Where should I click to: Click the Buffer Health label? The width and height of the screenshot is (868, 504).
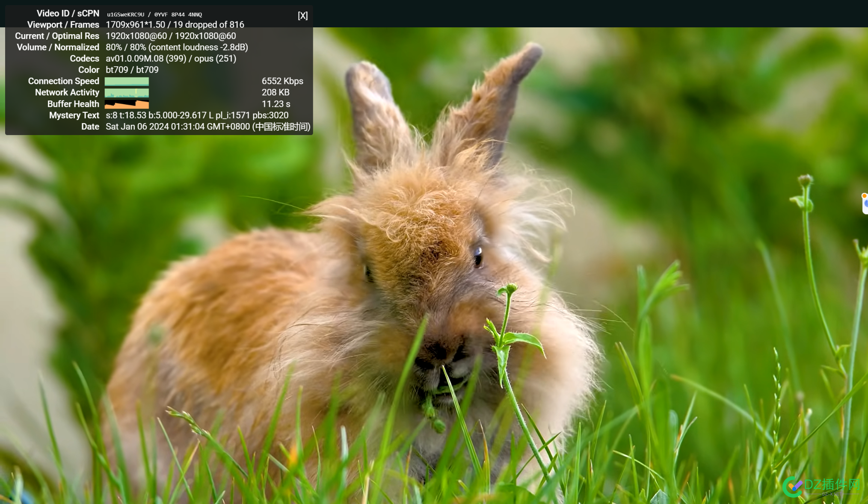coord(73,104)
